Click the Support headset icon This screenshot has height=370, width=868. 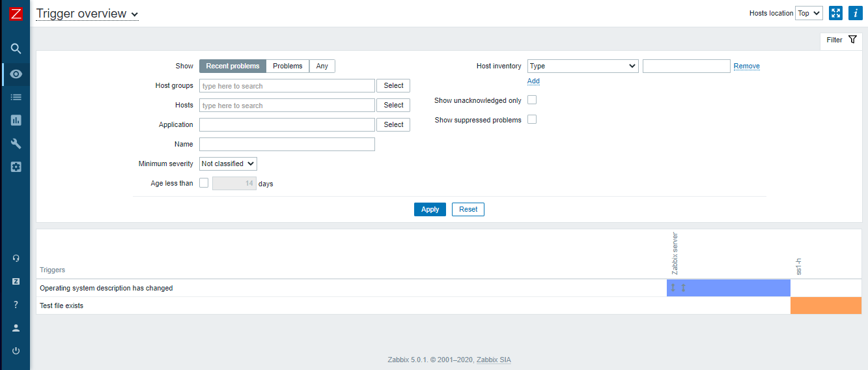(16, 258)
